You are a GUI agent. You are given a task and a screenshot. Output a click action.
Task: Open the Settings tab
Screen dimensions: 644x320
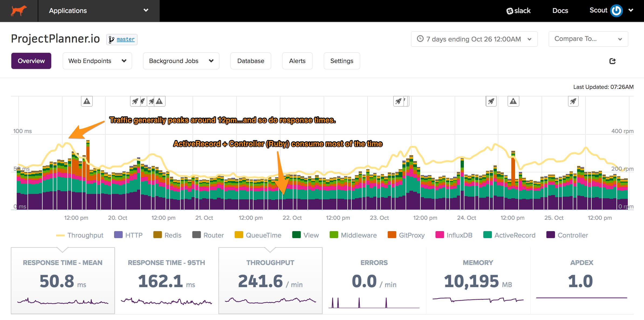click(342, 61)
